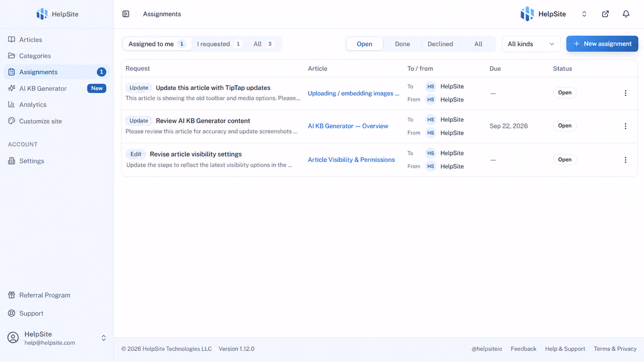Click help@helpsite.com account email
This screenshot has width=644, height=362.
coord(50,343)
